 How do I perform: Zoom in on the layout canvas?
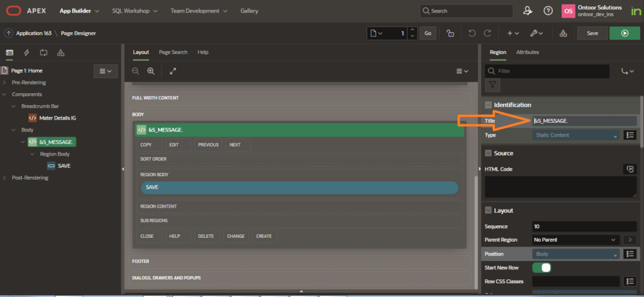point(151,71)
